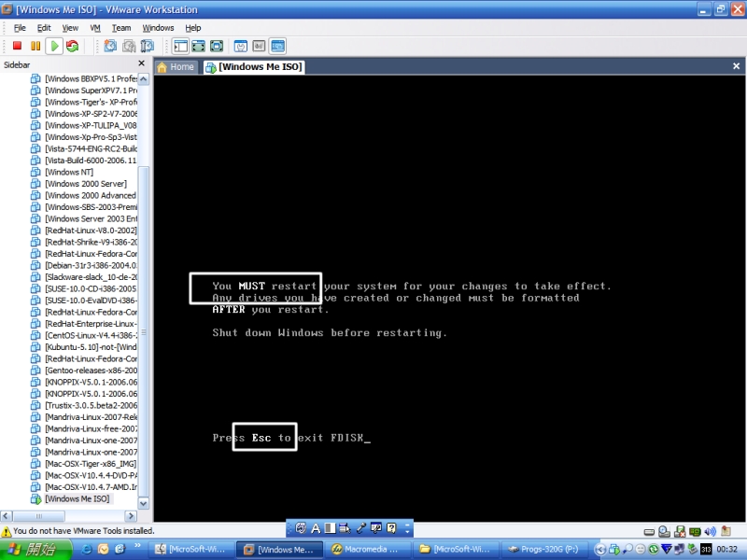Click the summary view toolbar icon
The width and height of the screenshot is (747, 560).
pos(241,46)
